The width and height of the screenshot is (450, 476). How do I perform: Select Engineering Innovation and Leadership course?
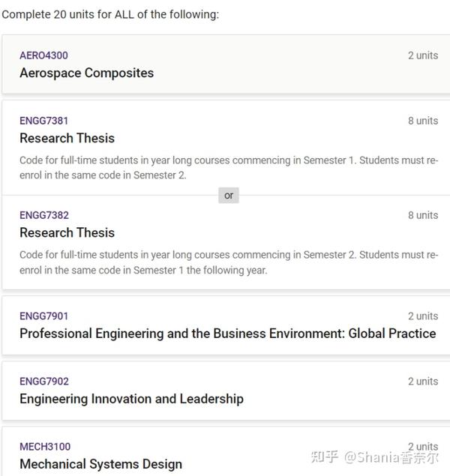(x=131, y=399)
